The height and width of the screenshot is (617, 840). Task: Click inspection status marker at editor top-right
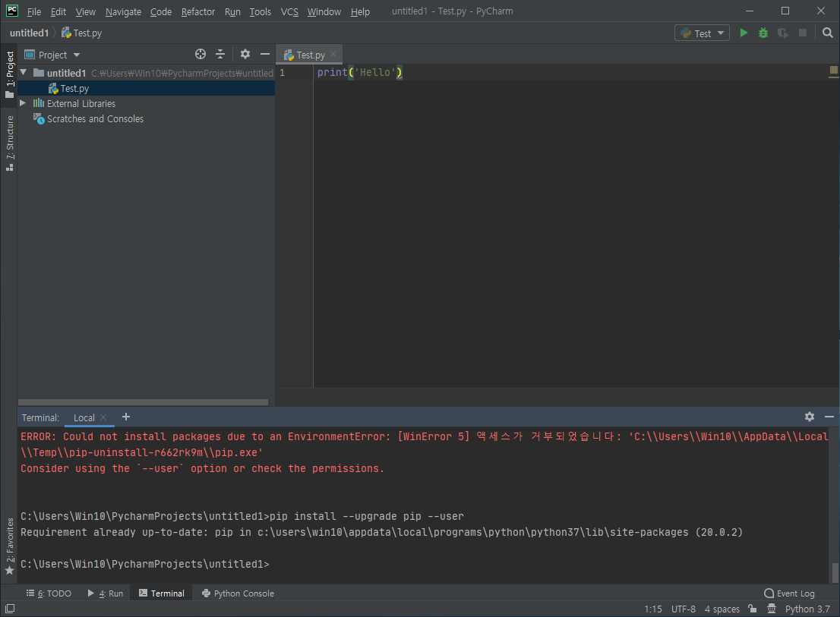(x=834, y=70)
